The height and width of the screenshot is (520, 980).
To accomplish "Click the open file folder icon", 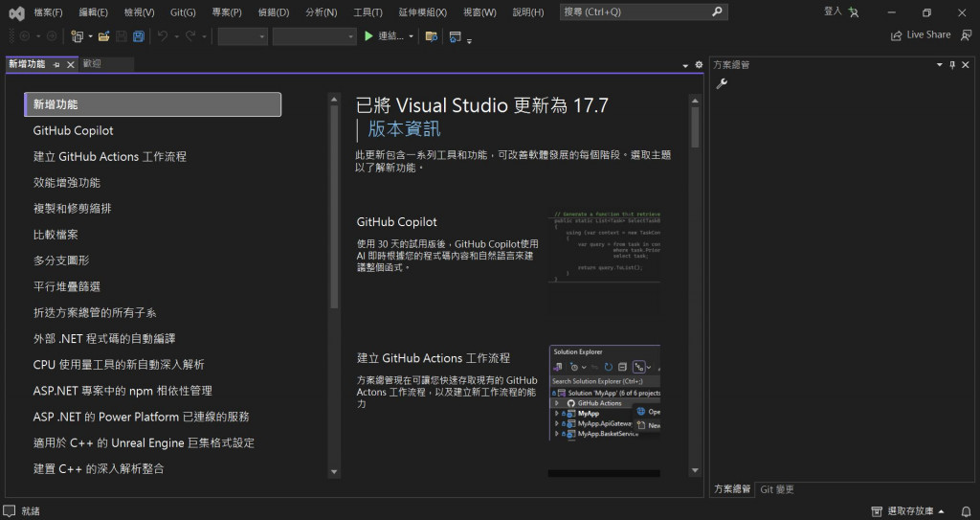I will pyautogui.click(x=103, y=36).
